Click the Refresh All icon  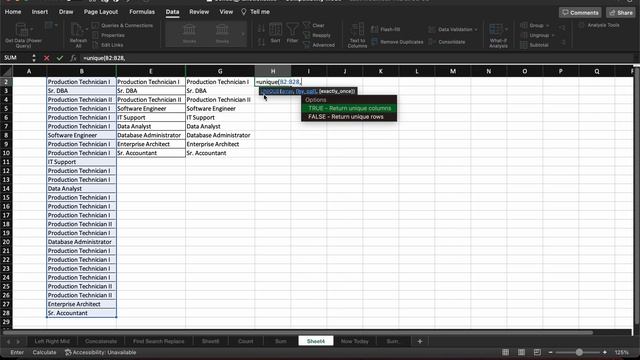78,35
